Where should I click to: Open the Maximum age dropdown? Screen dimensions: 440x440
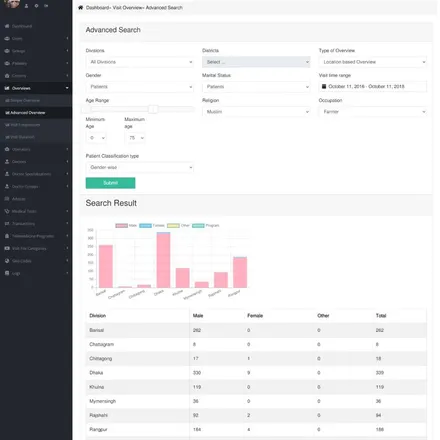[x=135, y=138]
